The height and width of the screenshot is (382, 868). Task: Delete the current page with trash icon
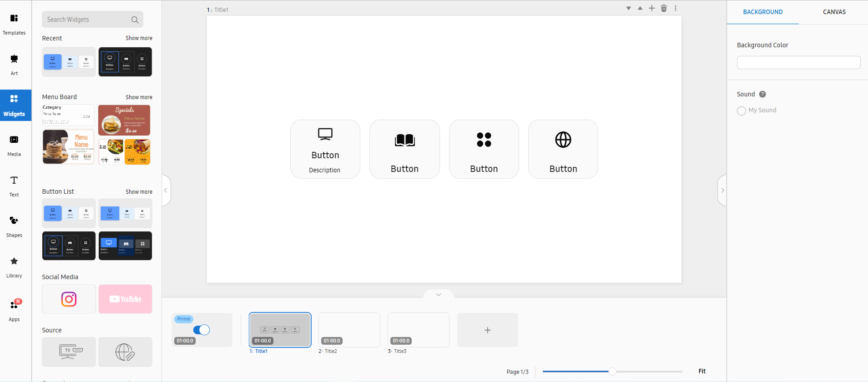click(x=664, y=8)
